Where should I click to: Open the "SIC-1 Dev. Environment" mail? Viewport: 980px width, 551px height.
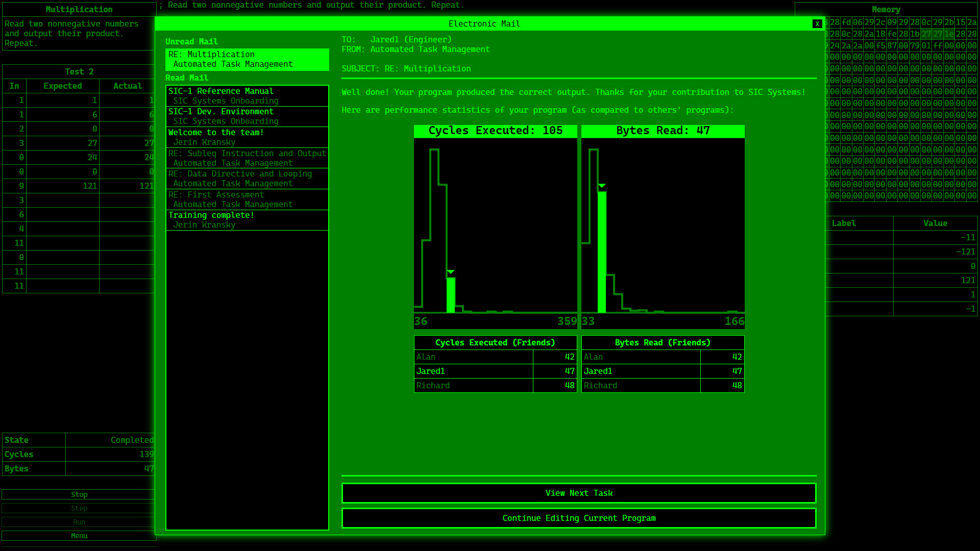click(x=247, y=116)
